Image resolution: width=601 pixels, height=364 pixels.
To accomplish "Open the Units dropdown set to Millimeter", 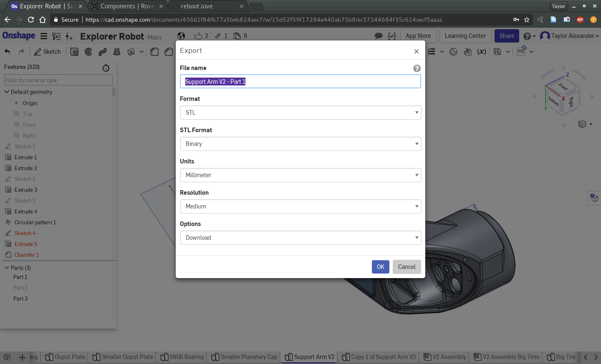I will 300,175.
